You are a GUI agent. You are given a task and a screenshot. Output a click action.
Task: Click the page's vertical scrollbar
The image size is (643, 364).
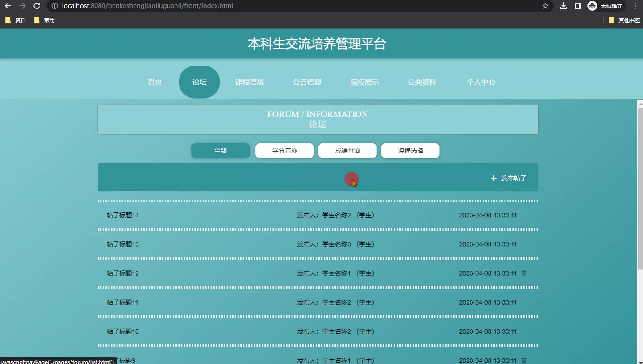640,187
